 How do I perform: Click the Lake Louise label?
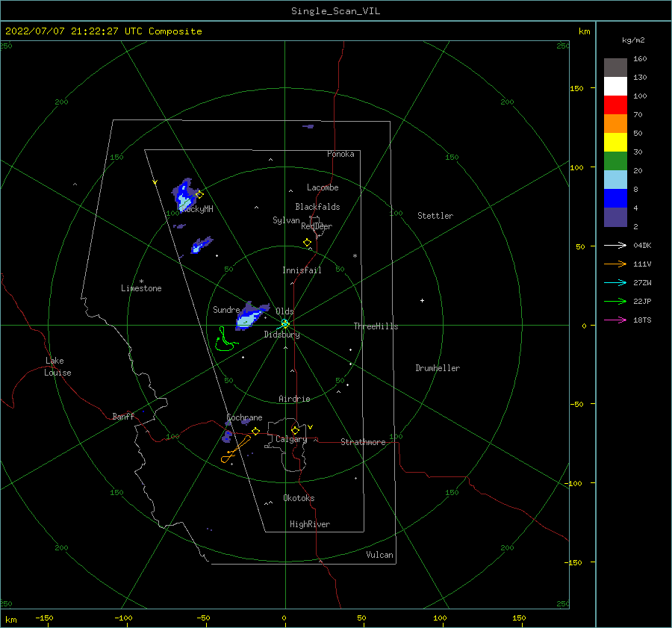57,367
